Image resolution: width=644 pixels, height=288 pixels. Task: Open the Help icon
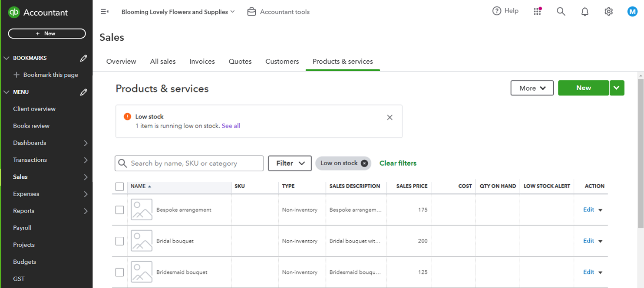click(x=497, y=11)
